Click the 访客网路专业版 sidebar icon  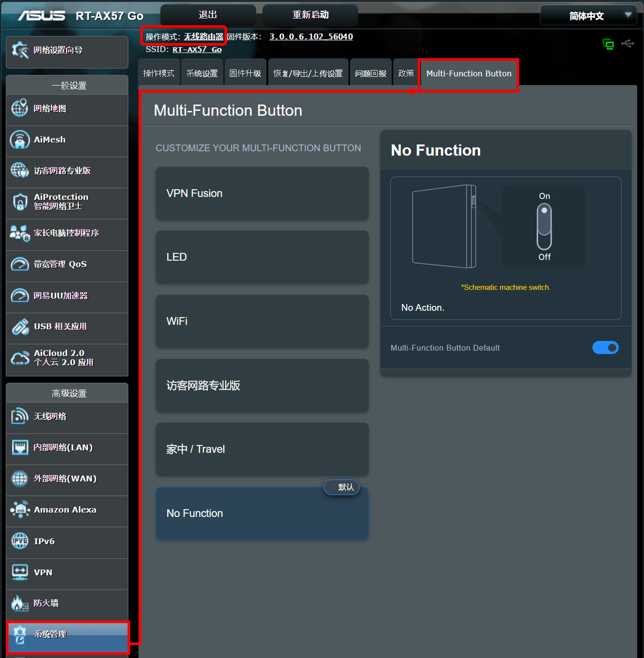click(x=20, y=170)
